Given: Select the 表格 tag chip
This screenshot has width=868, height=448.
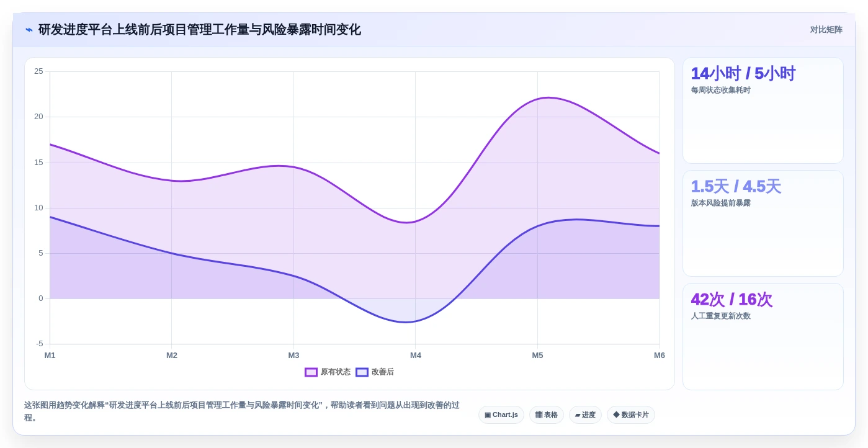Looking at the screenshot, I should [x=546, y=414].
